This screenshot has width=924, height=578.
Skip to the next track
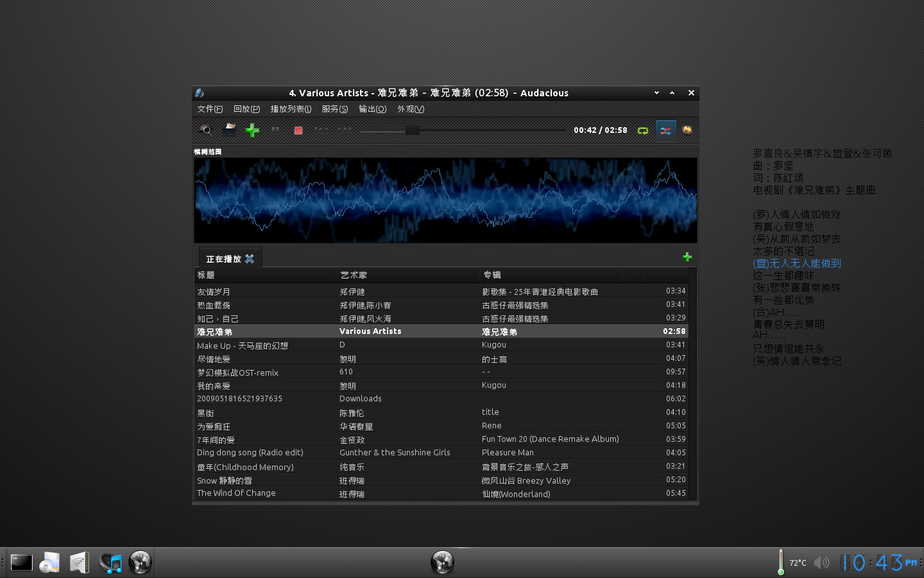pos(345,130)
